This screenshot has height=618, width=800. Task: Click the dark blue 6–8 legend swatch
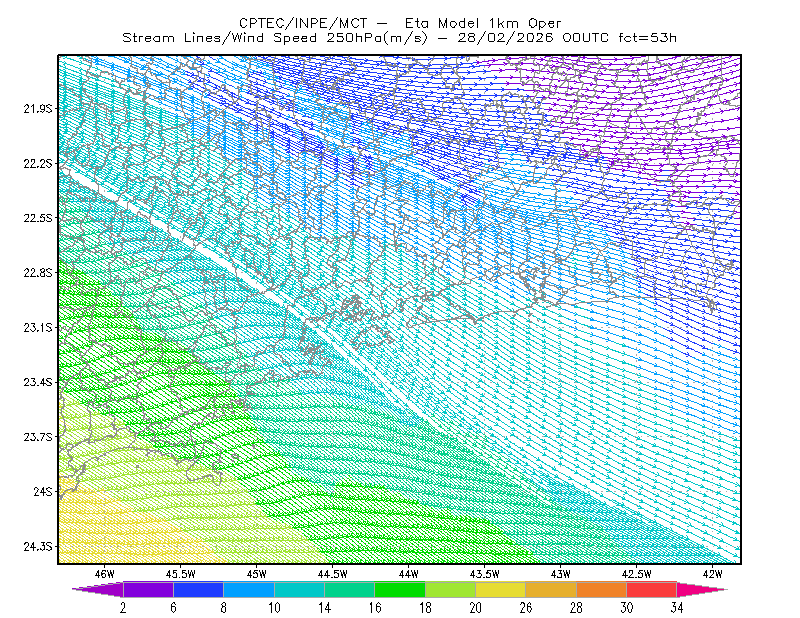(x=198, y=589)
